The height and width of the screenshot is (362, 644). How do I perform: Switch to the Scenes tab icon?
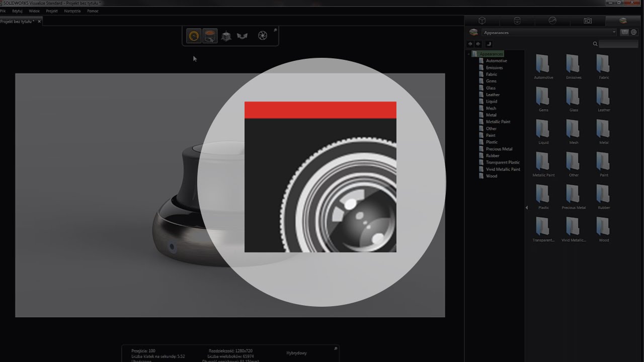552,21
